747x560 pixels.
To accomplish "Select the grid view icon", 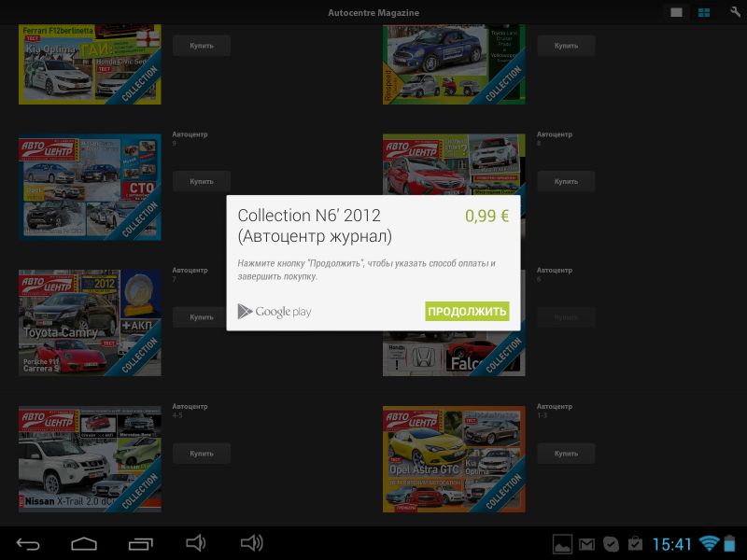I will pyautogui.click(x=704, y=12).
